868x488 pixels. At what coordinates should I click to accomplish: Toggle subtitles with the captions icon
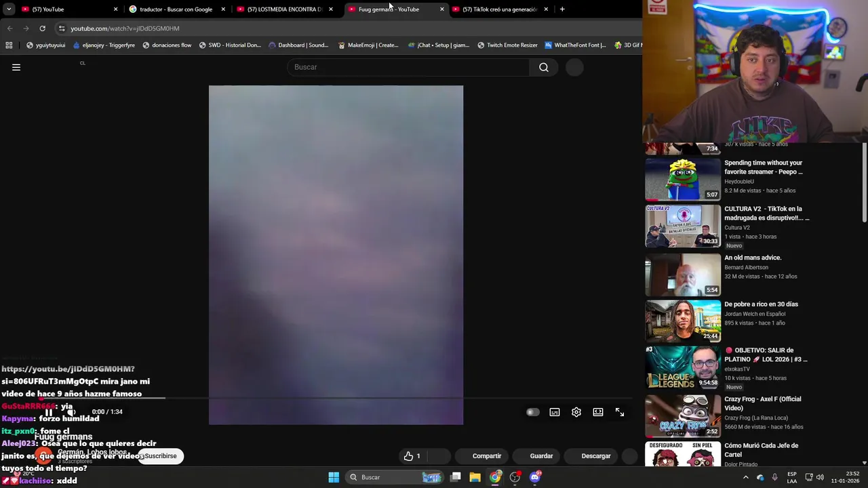555,412
